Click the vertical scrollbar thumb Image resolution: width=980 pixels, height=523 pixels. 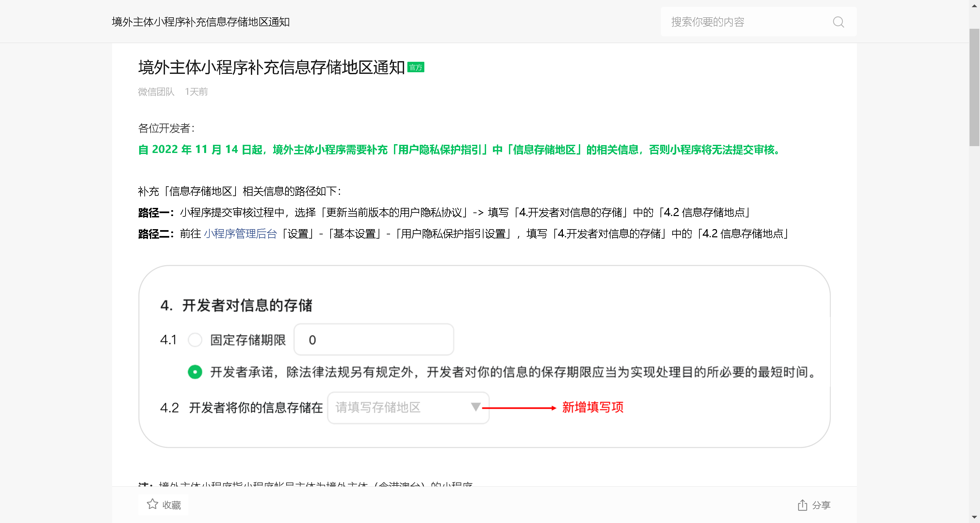(974, 88)
